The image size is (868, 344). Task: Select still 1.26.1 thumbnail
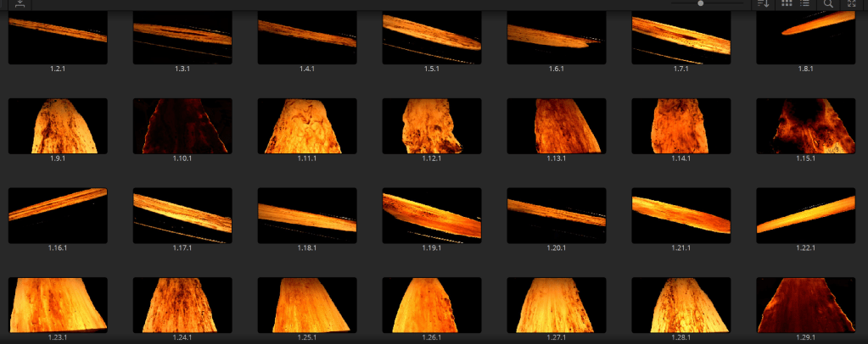coord(432,305)
